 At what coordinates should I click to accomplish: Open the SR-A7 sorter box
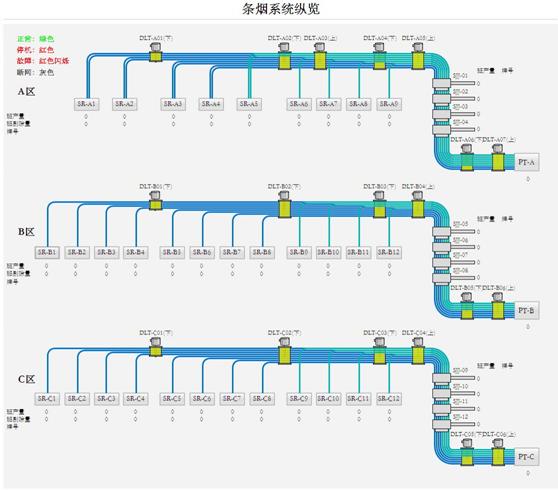coord(328,104)
